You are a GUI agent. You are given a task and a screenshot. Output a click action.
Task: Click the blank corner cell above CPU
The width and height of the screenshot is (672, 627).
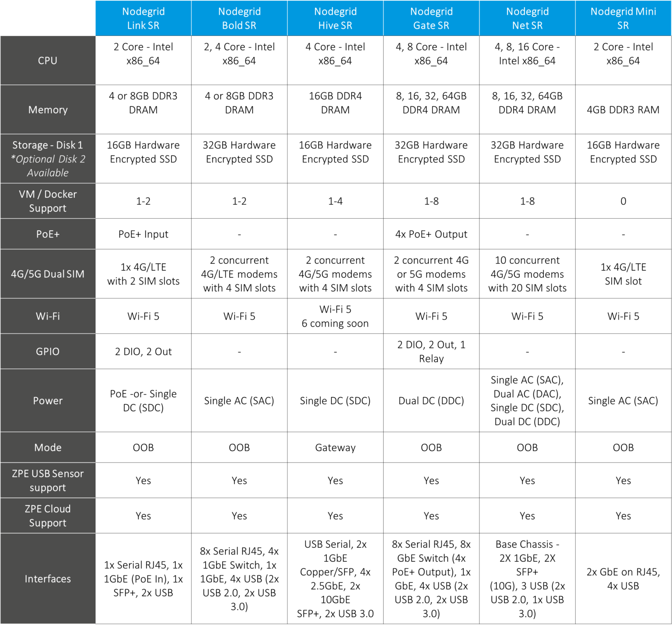(x=48, y=18)
